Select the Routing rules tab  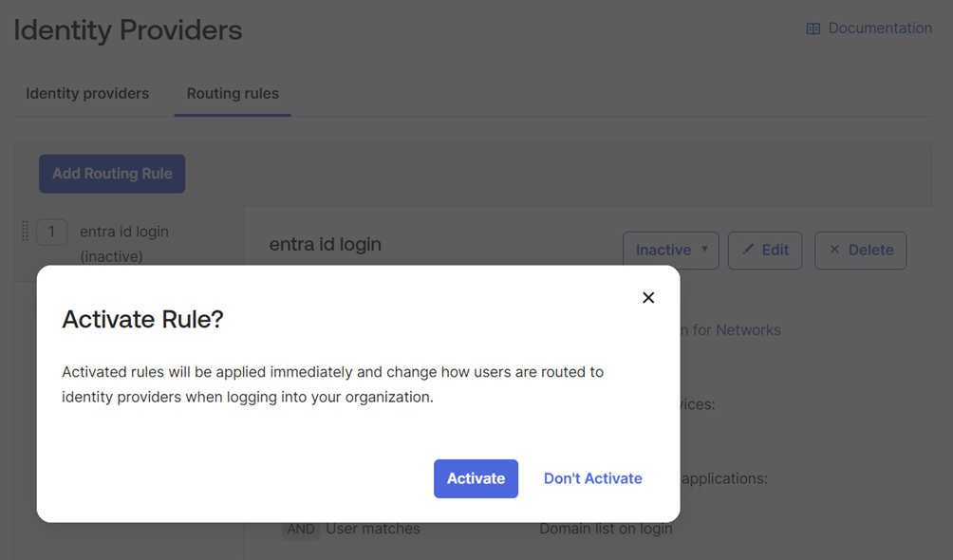(x=233, y=94)
